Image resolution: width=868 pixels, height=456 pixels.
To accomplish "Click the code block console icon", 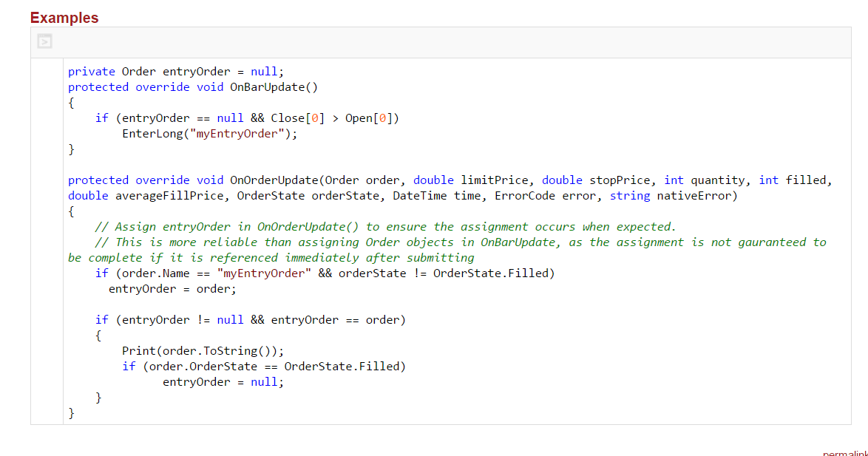I will [44, 42].
